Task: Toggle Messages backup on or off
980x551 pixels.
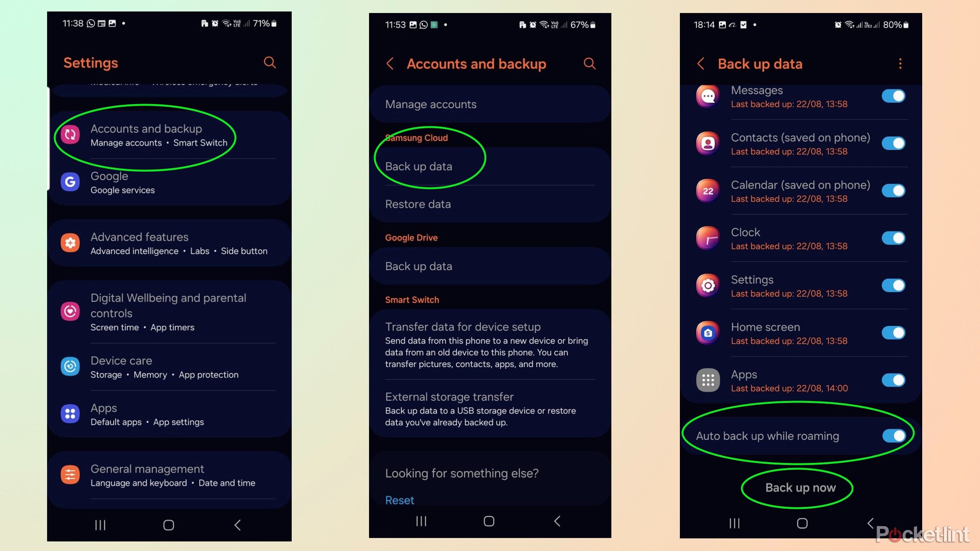Action: tap(892, 96)
